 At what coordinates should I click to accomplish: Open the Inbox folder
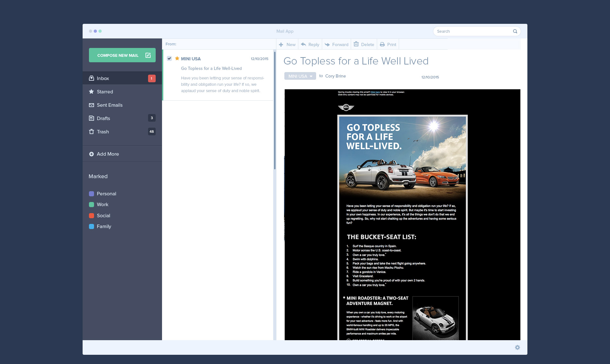point(122,78)
